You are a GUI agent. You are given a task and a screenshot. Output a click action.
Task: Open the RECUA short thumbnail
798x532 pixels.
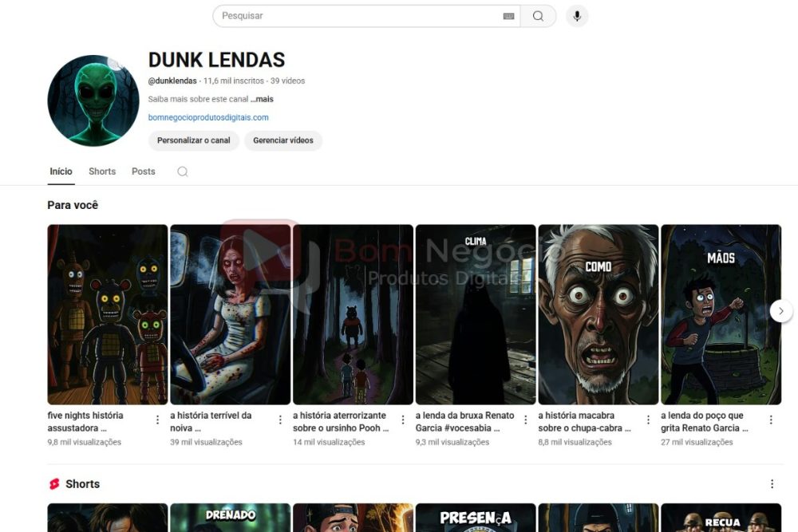point(721,518)
